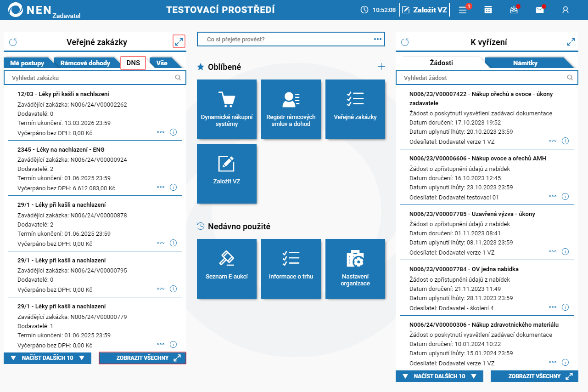Click the NEN logo
588x392 pixels.
(x=30, y=9)
